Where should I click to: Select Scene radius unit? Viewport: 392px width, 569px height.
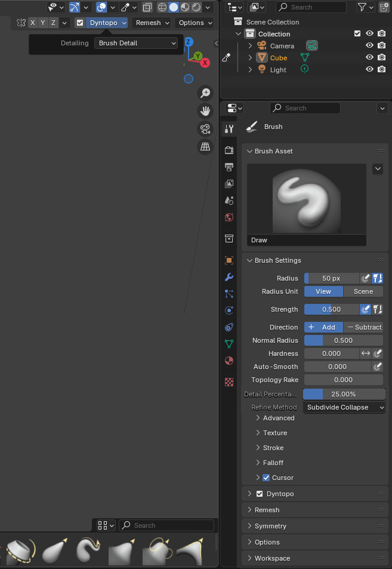coord(363,291)
